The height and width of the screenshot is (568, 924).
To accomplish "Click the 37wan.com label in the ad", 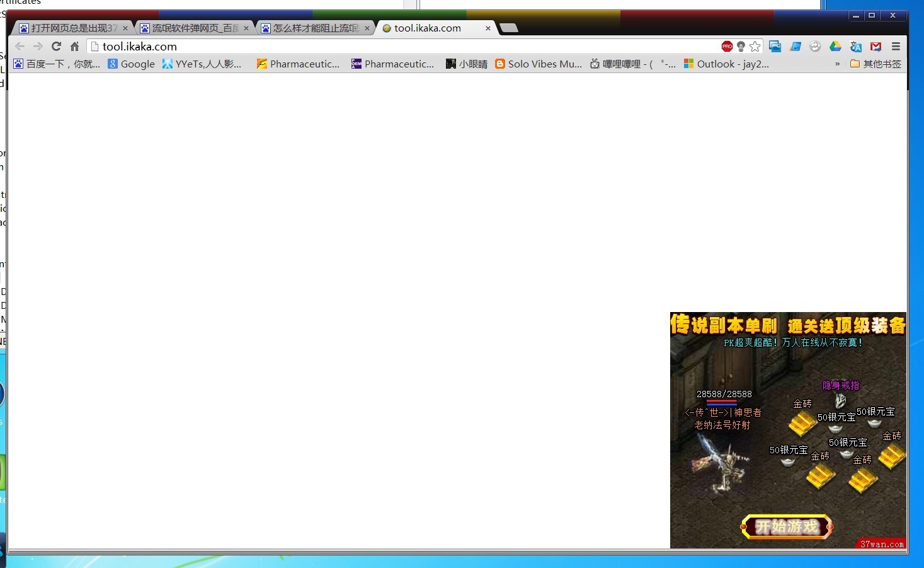I will coord(882,543).
